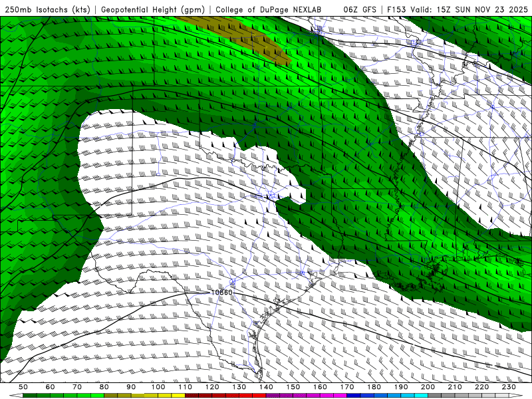Viewport: 532px width, 399px height.
Task: Click the '10860' height contour label
Action: [x=222, y=293]
